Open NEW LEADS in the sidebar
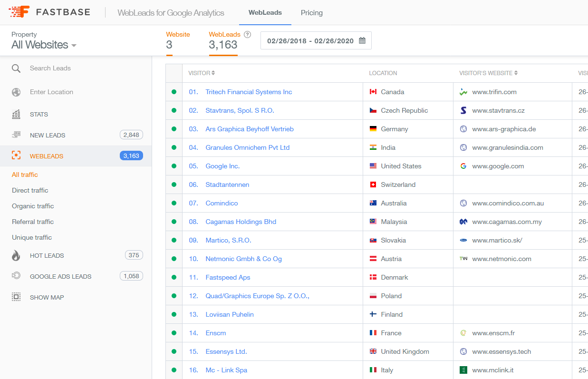 pos(48,135)
